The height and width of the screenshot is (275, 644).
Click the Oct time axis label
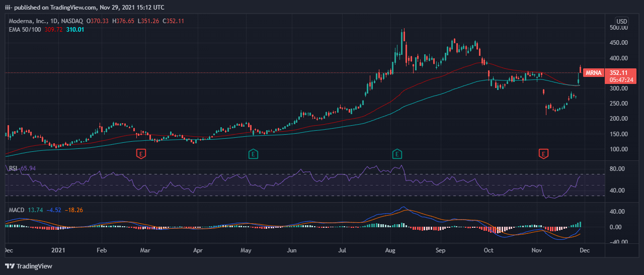489,249
